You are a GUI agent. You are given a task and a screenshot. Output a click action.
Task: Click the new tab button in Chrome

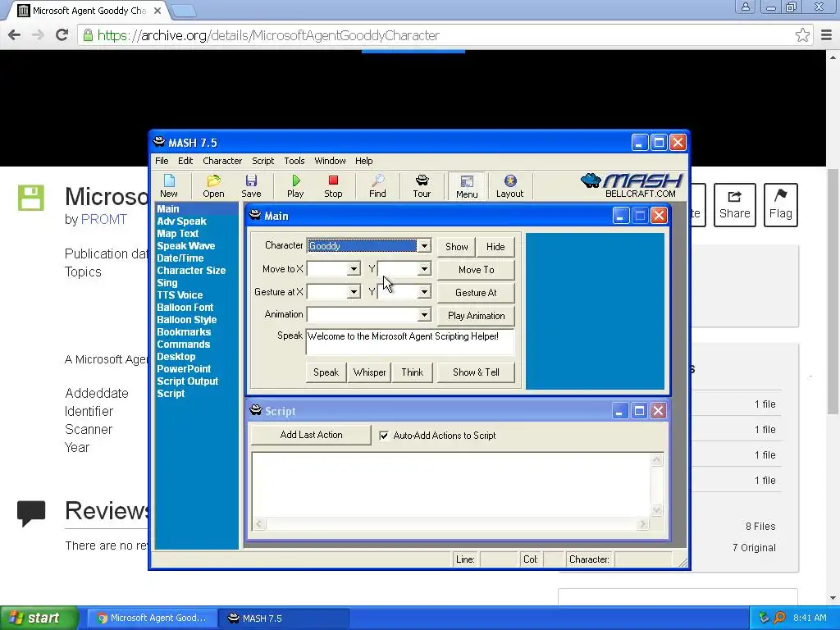(185, 10)
